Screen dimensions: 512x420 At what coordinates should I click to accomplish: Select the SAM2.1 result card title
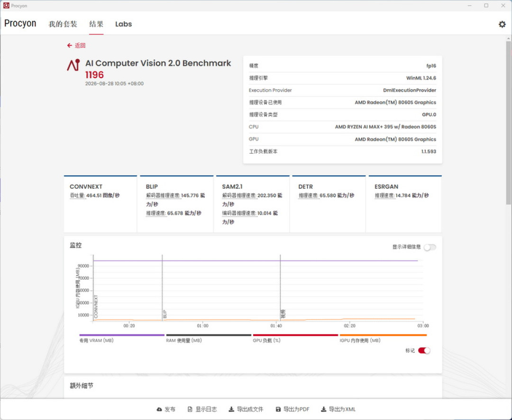232,186
